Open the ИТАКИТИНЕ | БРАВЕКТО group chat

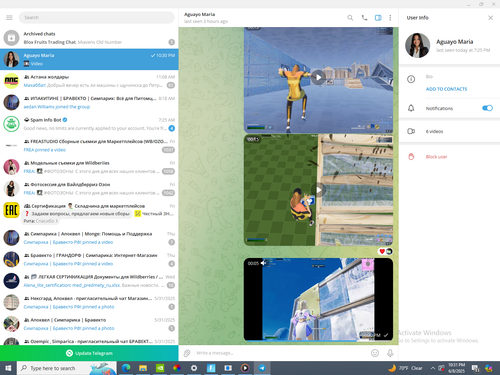(x=89, y=102)
